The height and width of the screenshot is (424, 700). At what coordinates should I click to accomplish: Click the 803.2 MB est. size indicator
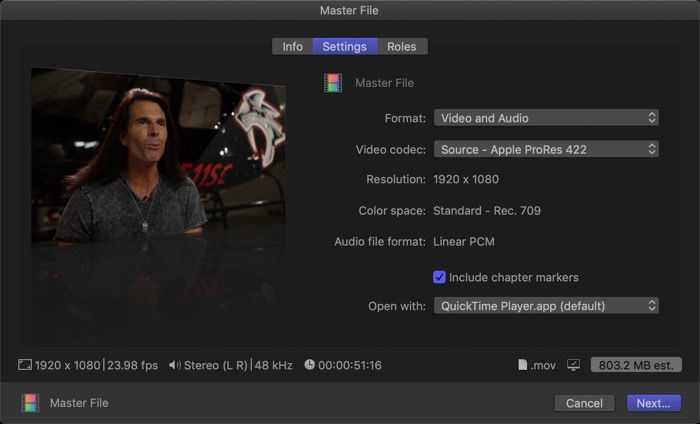[x=636, y=365]
